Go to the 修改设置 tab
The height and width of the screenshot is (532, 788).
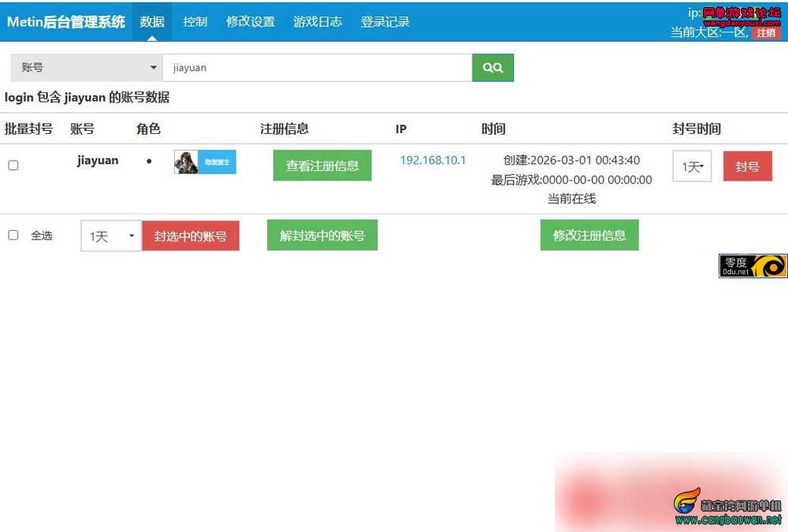point(251,21)
